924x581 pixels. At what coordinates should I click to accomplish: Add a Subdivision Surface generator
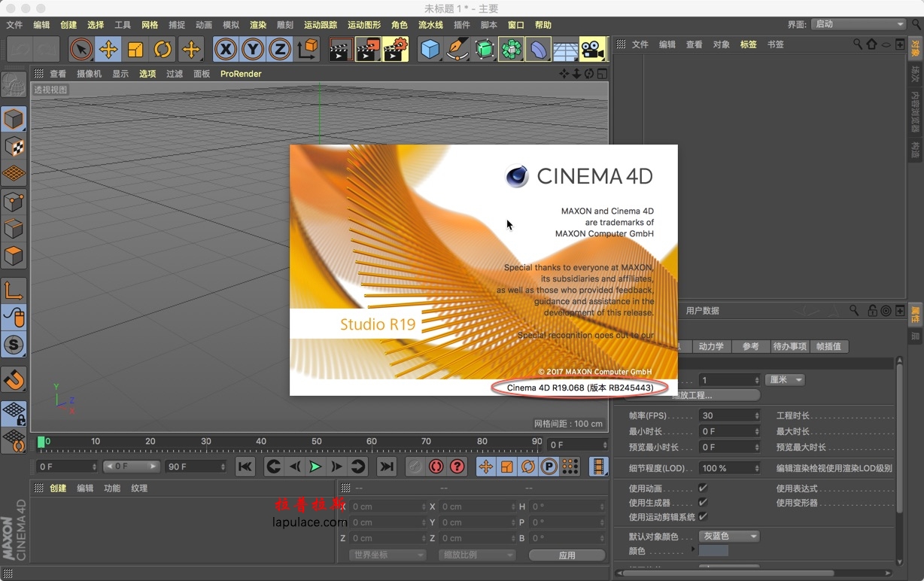pos(484,50)
